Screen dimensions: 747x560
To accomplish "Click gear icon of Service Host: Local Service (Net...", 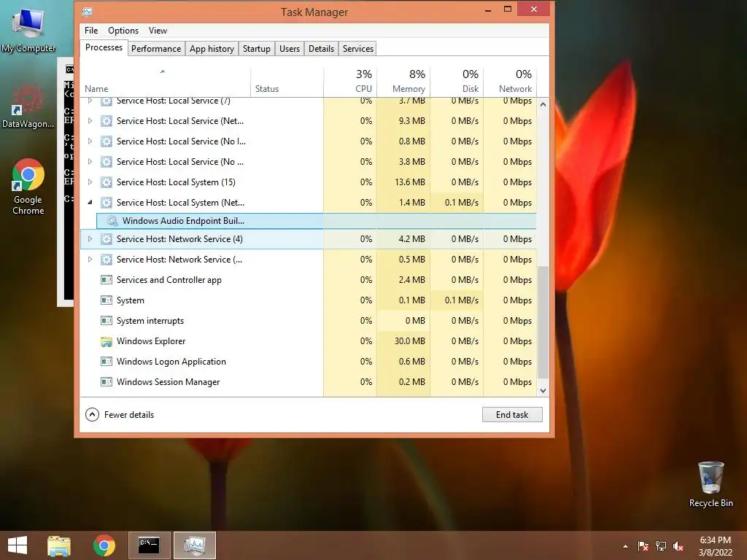I will [x=107, y=121].
